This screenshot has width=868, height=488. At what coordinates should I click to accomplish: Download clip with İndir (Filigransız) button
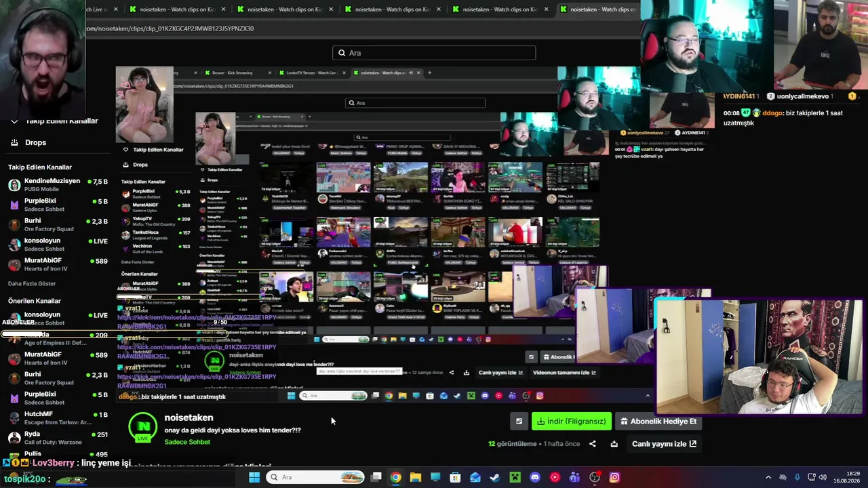tap(572, 422)
